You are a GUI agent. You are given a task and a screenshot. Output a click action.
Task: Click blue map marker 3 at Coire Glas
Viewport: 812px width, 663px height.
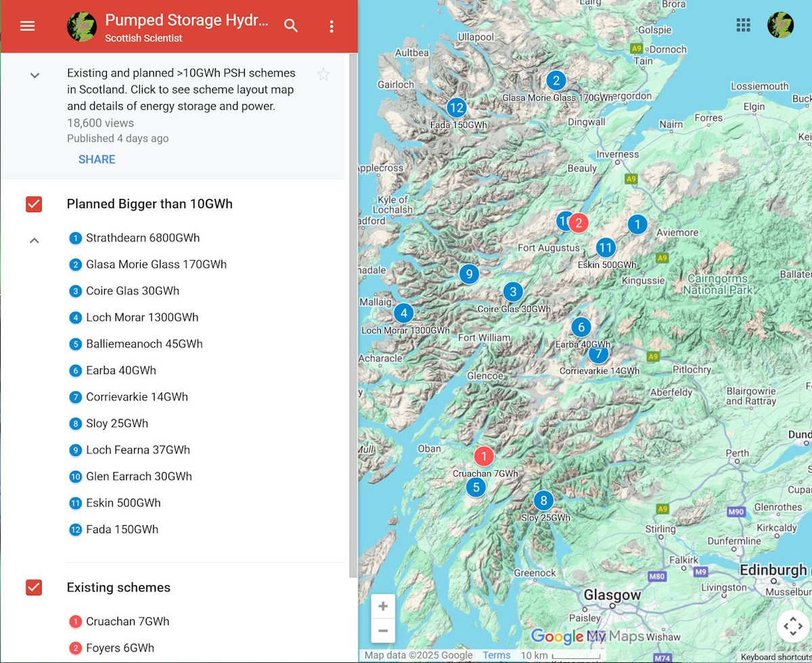513,292
